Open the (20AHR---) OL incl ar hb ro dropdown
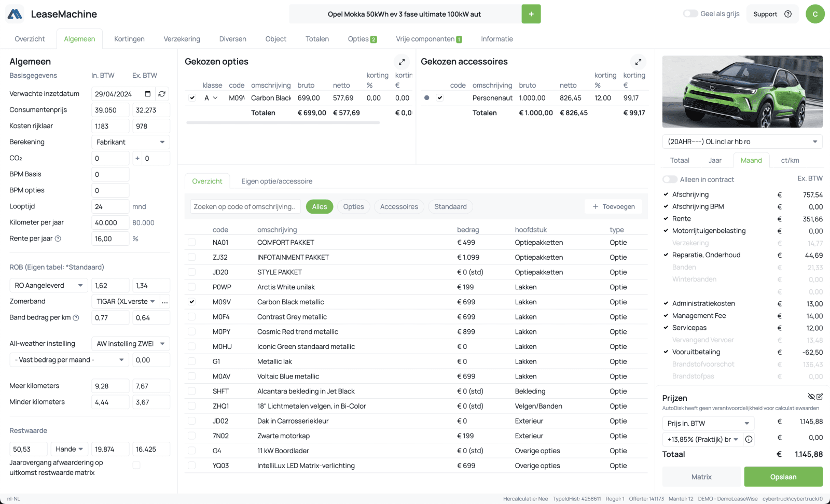 click(742, 142)
